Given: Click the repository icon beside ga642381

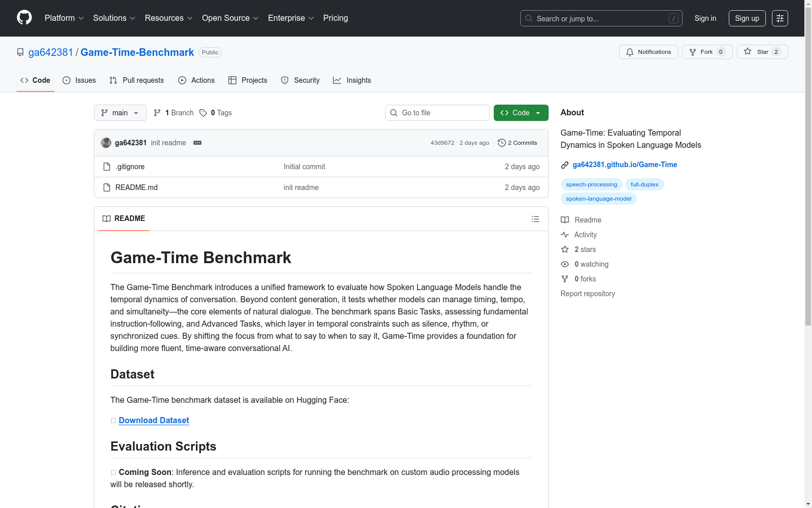Looking at the screenshot, I should coord(20,52).
